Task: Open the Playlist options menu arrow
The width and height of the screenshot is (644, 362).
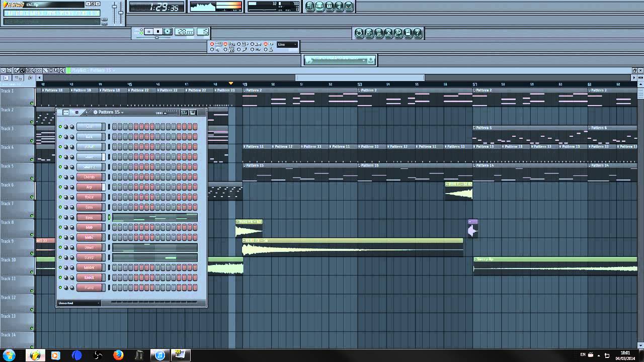Action: pos(3,70)
